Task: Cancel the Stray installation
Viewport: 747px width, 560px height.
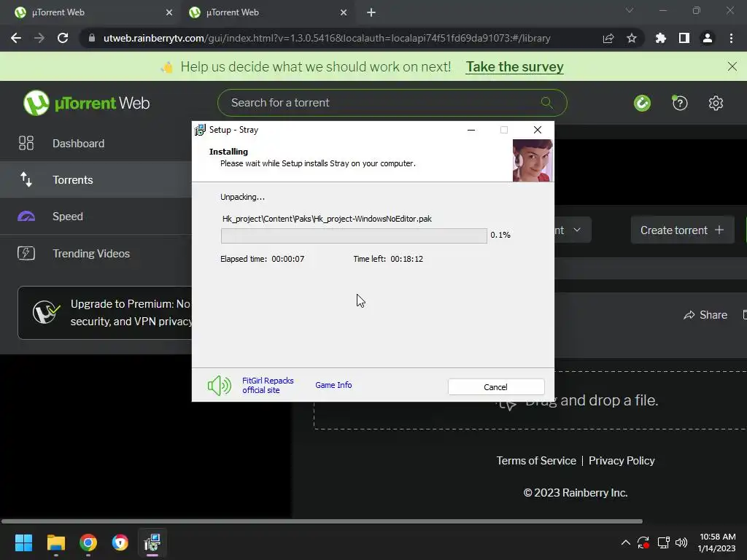Action: pyautogui.click(x=496, y=386)
